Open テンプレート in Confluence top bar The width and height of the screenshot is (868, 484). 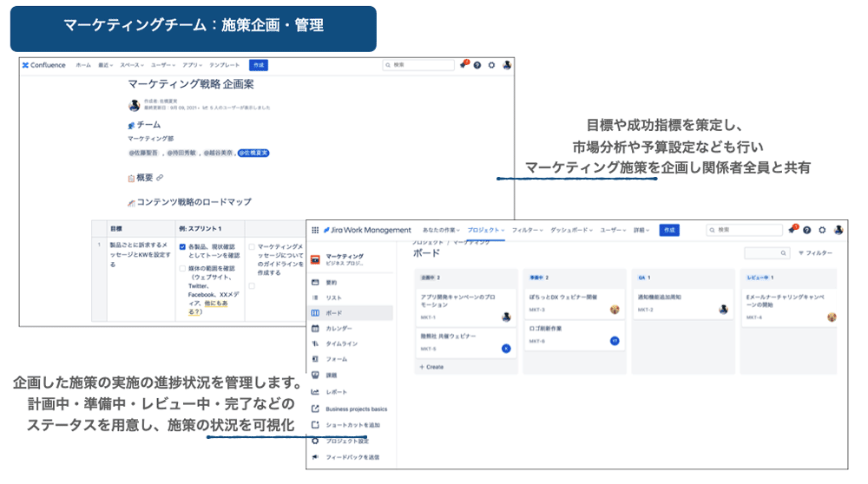pos(224,65)
